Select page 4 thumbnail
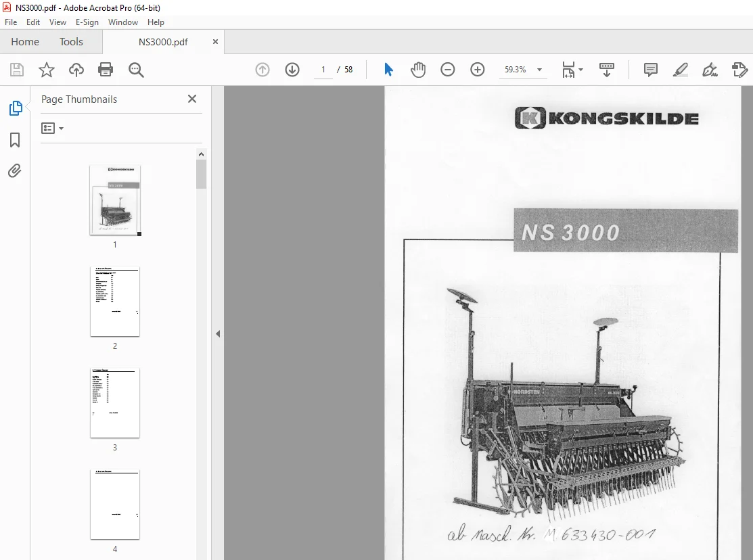The width and height of the screenshot is (753, 560). coord(115,505)
